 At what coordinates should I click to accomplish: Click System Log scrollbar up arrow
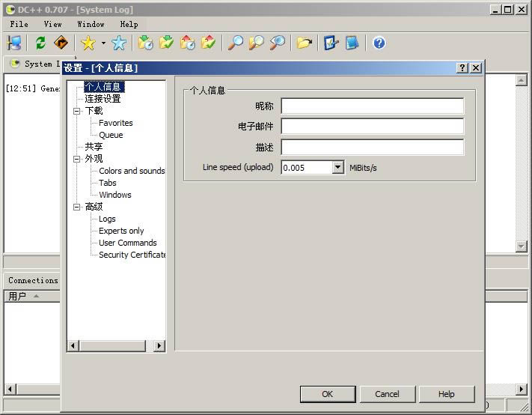521,80
